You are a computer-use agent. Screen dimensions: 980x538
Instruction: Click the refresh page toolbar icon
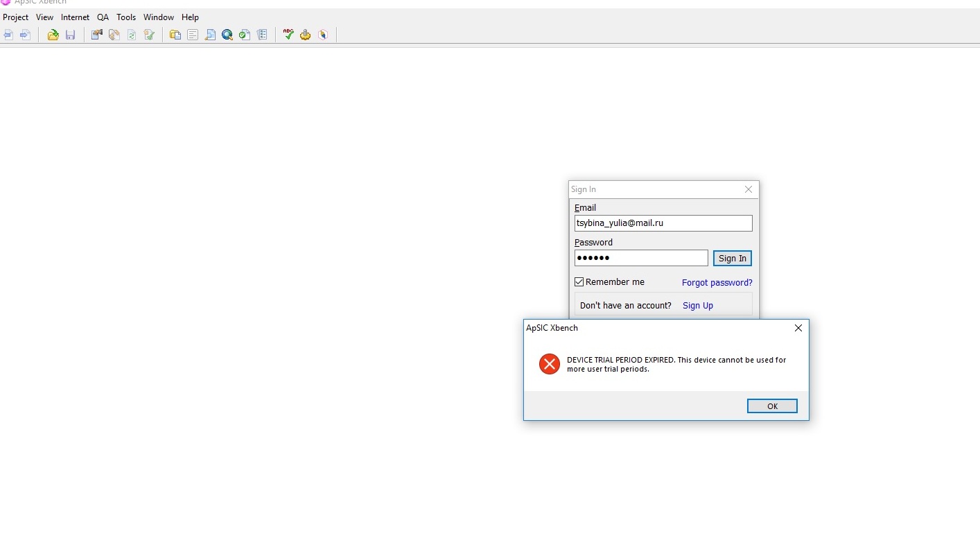(132, 35)
